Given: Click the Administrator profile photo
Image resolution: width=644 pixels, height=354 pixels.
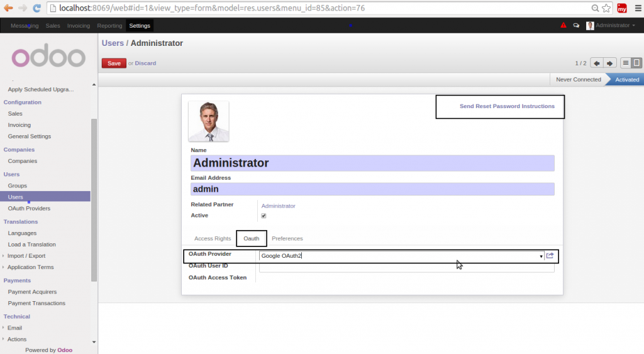Looking at the screenshot, I should [209, 121].
